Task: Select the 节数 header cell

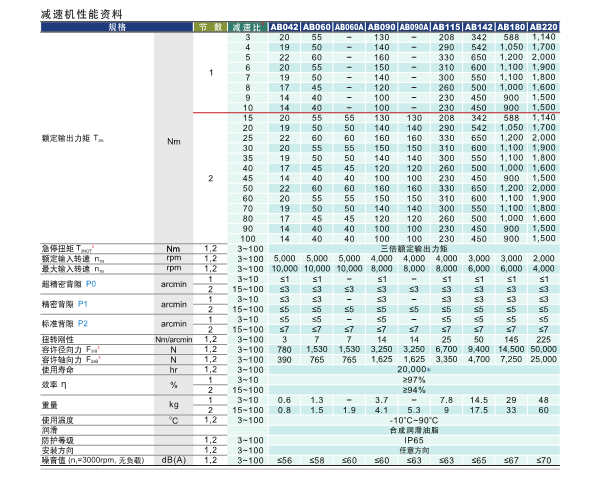Action: click(210, 27)
